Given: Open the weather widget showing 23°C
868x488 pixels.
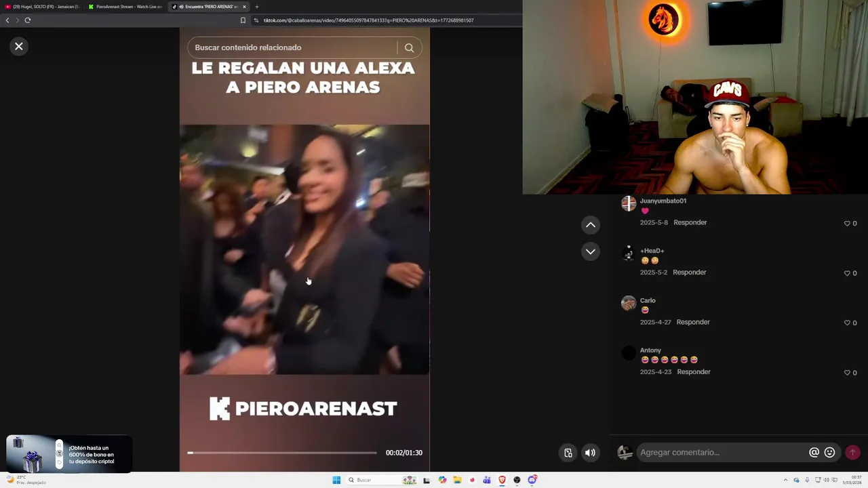Looking at the screenshot, I should coord(25,480).
